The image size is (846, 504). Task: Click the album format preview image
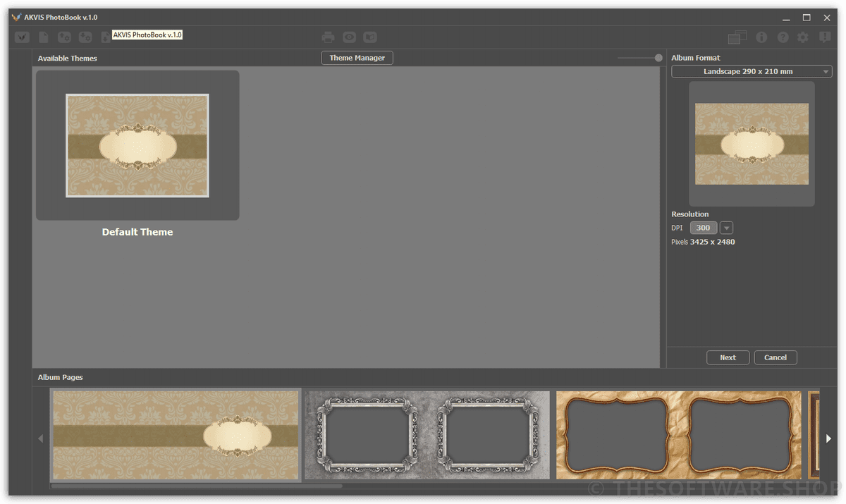pyautogui.click(x=752, y=144)
